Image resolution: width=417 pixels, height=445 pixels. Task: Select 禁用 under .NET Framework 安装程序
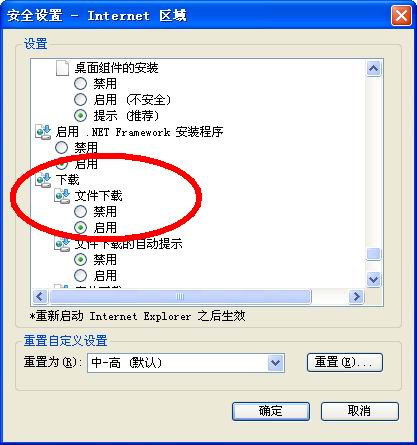(61, 148)
